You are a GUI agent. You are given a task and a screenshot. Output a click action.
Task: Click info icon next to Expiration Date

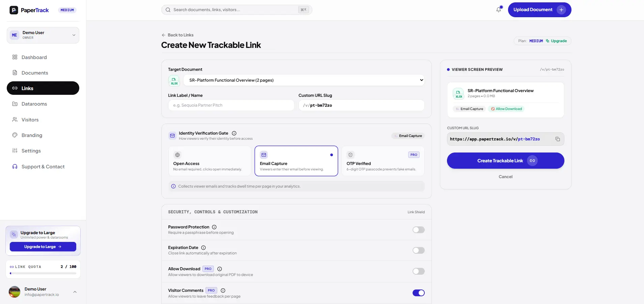203,248
